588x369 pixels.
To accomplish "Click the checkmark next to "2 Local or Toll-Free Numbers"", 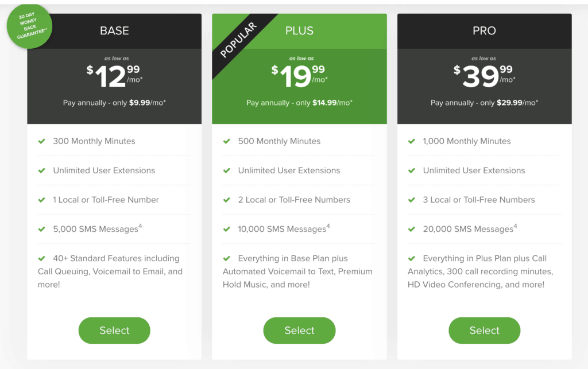I will pos(226,199).
